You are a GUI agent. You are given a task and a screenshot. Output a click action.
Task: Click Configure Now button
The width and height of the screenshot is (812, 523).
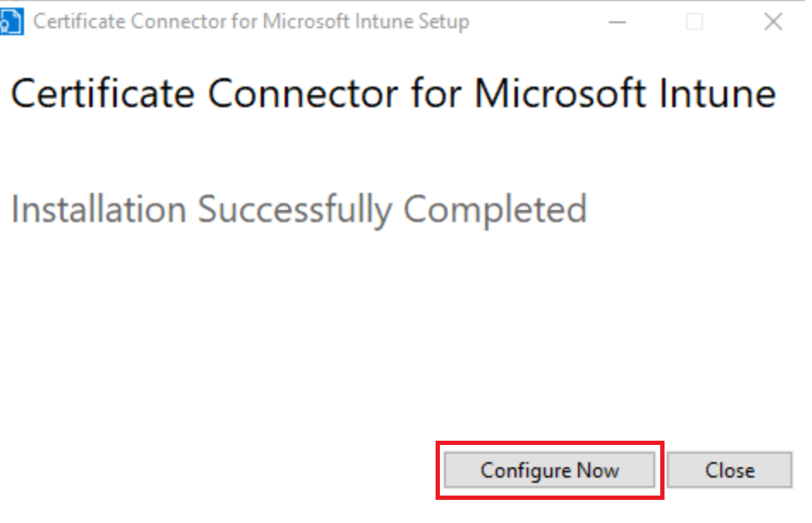pyautogui.click(x=550, y=470)
